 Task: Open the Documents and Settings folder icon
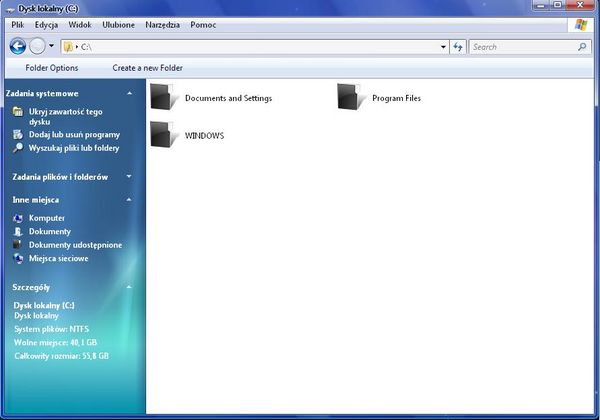tap(163, 97)
